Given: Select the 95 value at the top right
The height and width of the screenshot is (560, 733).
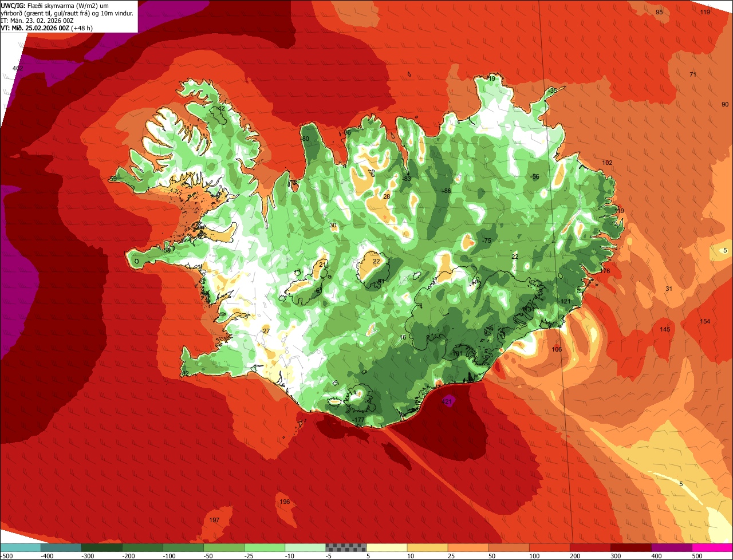Looking at the screenshot, I should pyautogui.click(x=659, y=12).
